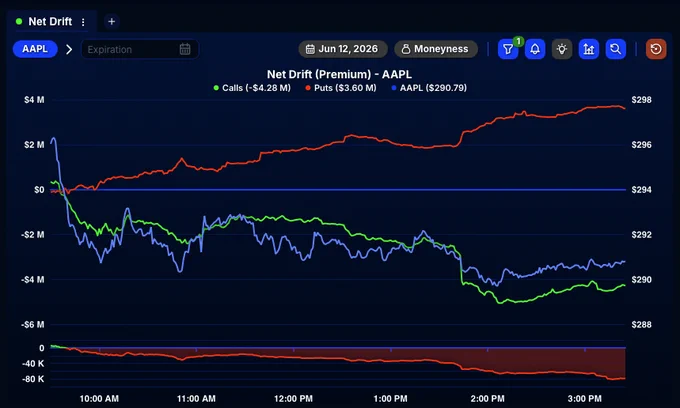Click the 12:00 PM time axis label
This screenshot has height=408, width=680.
[x=293, y=398]
